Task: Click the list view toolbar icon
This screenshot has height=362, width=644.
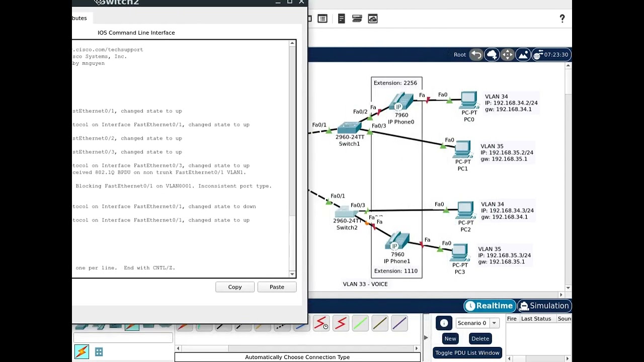Action: point(323,19)
